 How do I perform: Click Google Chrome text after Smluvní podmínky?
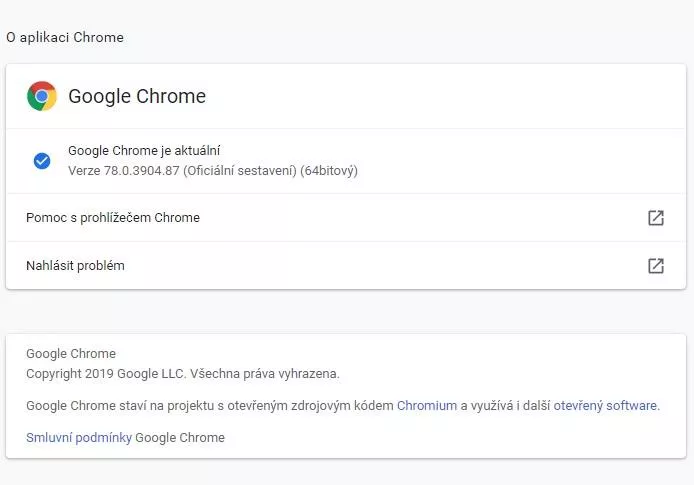point(180,437)
